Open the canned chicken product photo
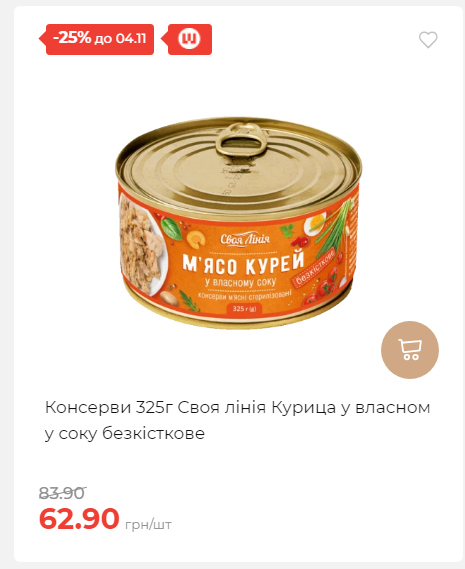This screenshot has height=569, width=465. click(x=238, y=222)
